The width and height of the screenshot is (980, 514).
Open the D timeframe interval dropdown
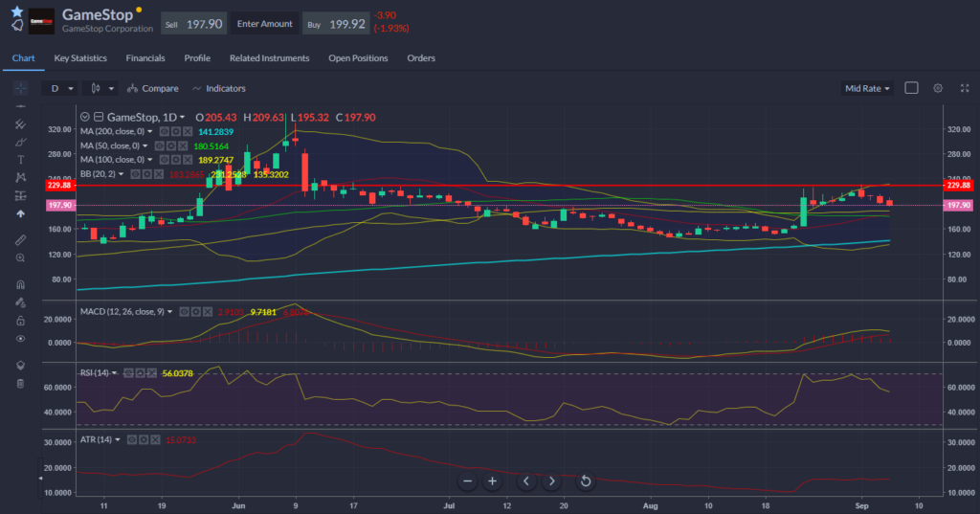click(x=59, y=88)
